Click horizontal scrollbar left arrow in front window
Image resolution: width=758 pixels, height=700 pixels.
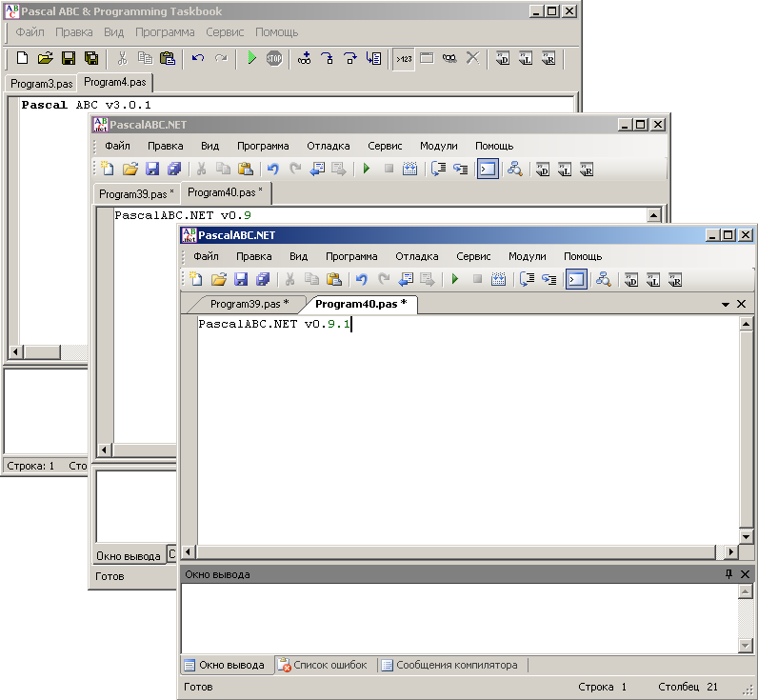189,551
